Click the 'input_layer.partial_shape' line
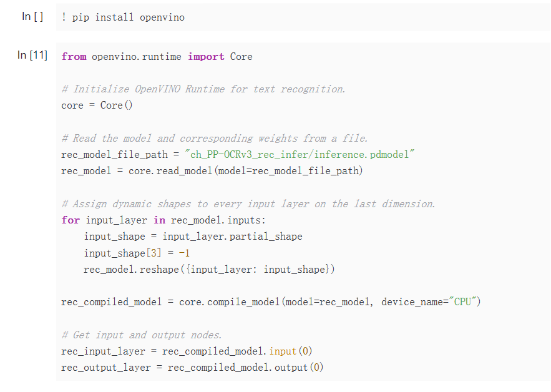This screenshot has width=551, height=392. (x=193, y=236)
